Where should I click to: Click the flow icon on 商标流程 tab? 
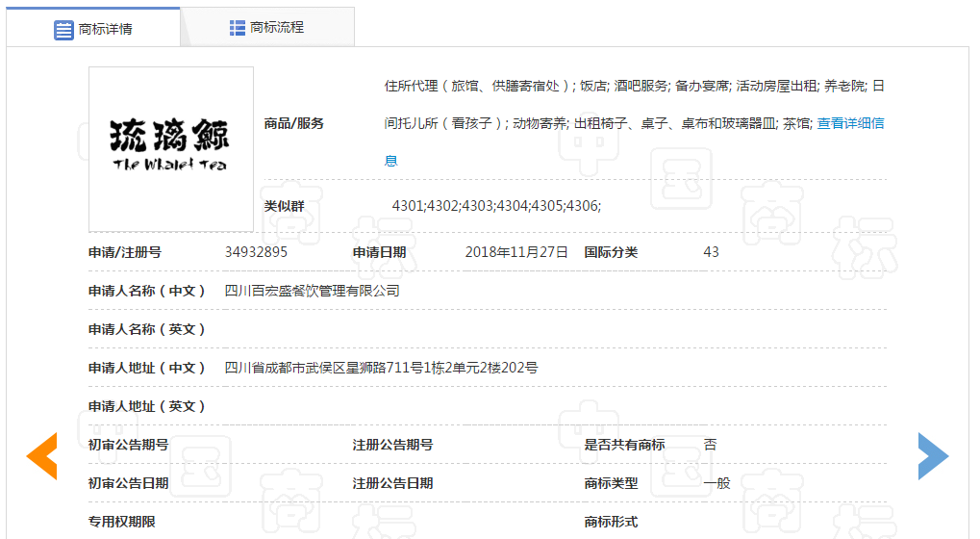pyautogui.click(x=238, y=28)
